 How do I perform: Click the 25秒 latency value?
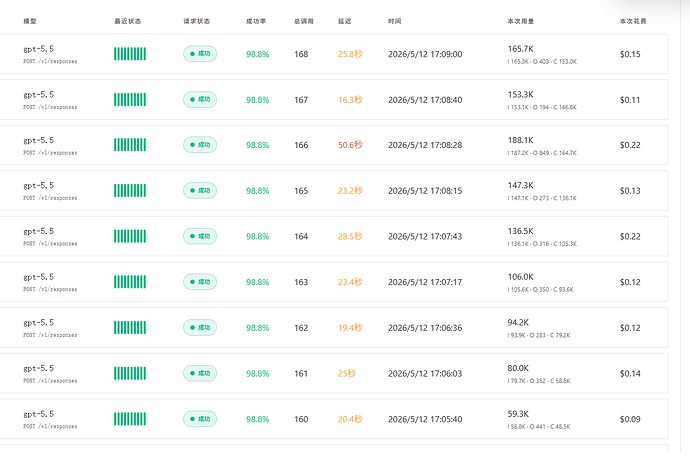coord(347,374)
